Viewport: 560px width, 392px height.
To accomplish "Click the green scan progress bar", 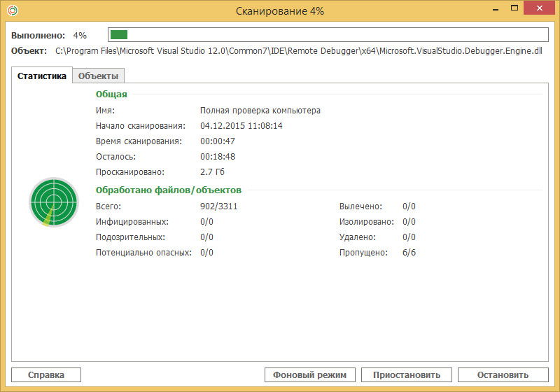I will click(x=328, y=34).
